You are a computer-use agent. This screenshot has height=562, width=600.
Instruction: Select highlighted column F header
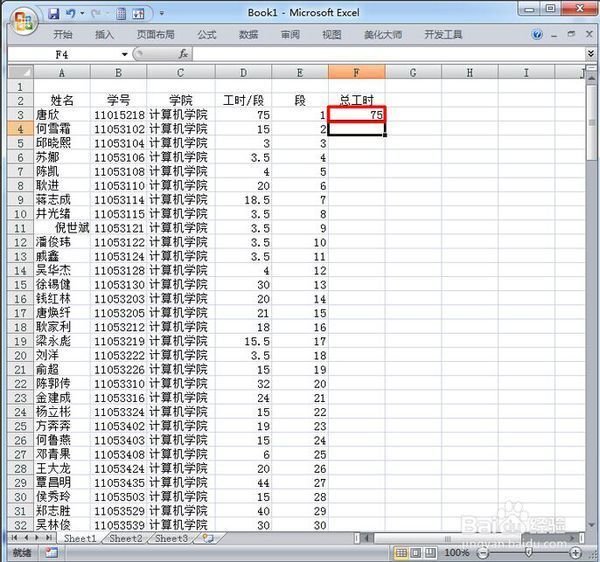click(356, 72)
